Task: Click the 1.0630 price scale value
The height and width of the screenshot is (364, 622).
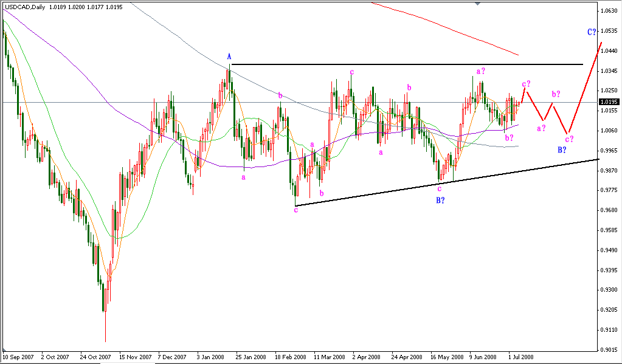Action: [x=609, y=11]
